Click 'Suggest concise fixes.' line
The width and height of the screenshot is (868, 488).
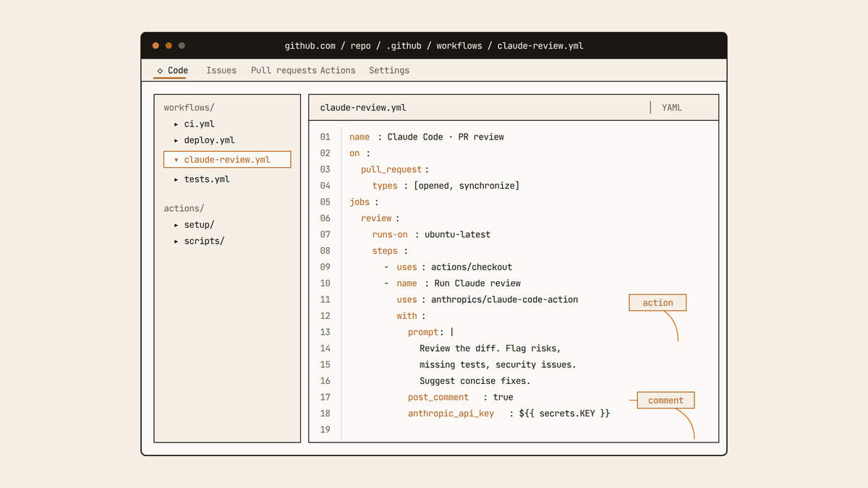[x=475, y=381]
